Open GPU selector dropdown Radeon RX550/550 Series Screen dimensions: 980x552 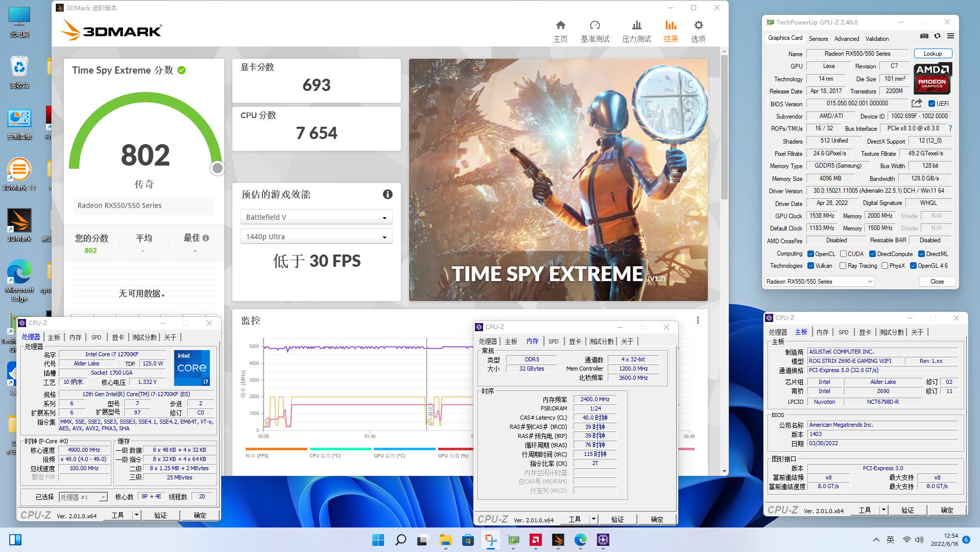coord(819,282)
